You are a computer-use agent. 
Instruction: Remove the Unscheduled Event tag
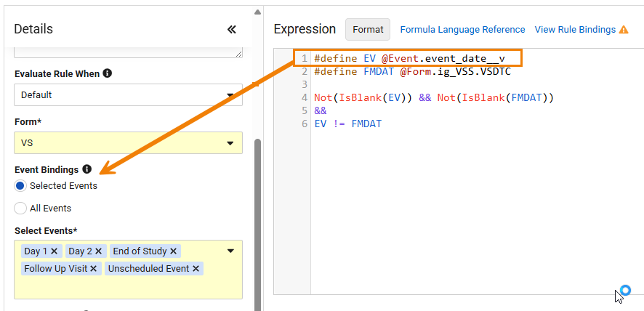pos(196,269)
